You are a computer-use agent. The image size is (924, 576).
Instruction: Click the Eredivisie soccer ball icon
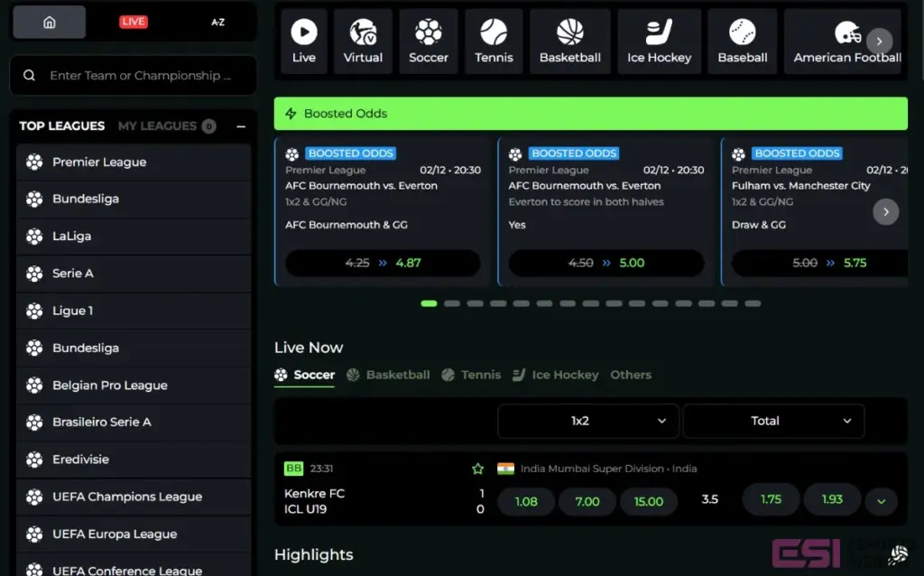coord(34,460)
